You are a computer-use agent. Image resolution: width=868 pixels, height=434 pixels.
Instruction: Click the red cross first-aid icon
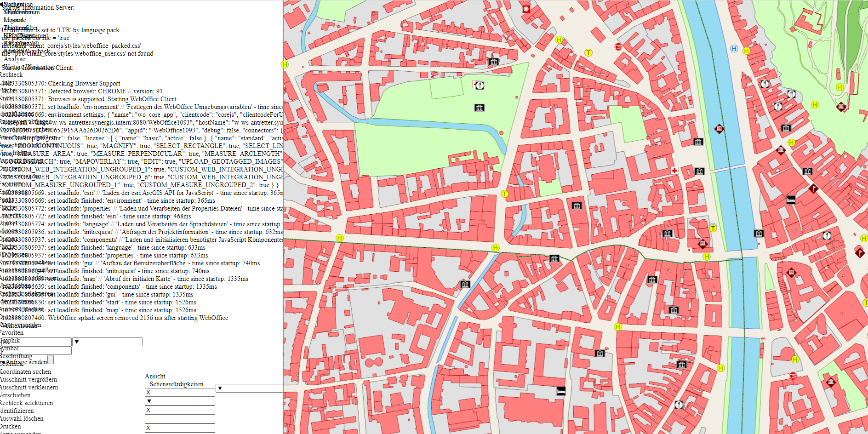[674, 171]
